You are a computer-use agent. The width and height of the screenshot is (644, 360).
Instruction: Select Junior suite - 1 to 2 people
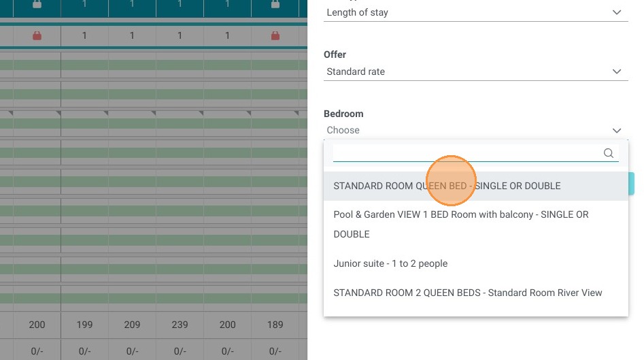coord(475,263)
